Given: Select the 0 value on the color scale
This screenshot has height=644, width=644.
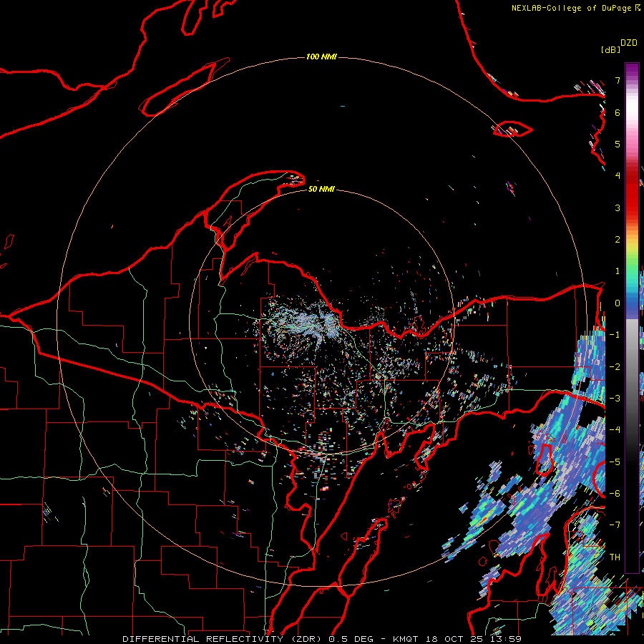Looking at the screenshot, I should pos(618,303).
